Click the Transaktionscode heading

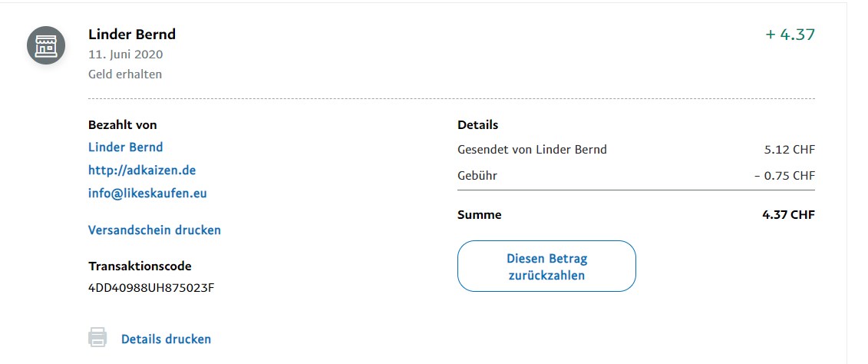tap(140, 266)
